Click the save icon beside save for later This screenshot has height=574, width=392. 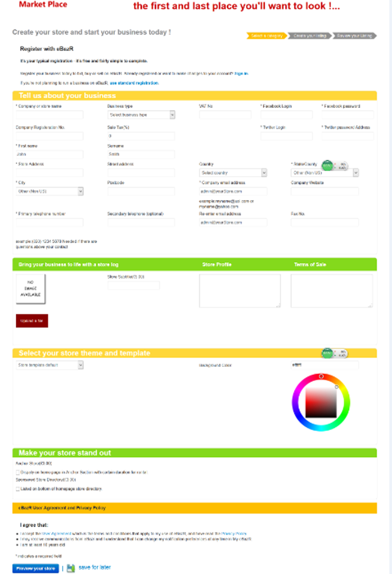(x=70, y=568)
